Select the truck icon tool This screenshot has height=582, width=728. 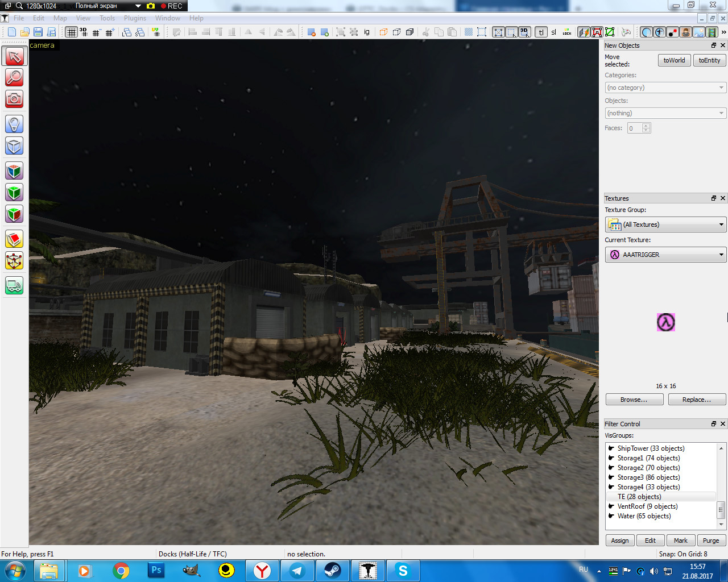[14, 285]
